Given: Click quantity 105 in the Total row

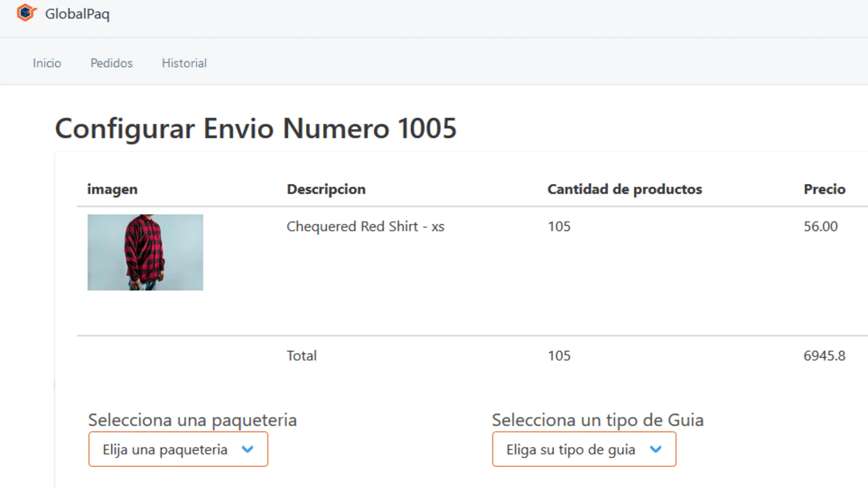Looking at the screenshot, I should pos(559,356).
